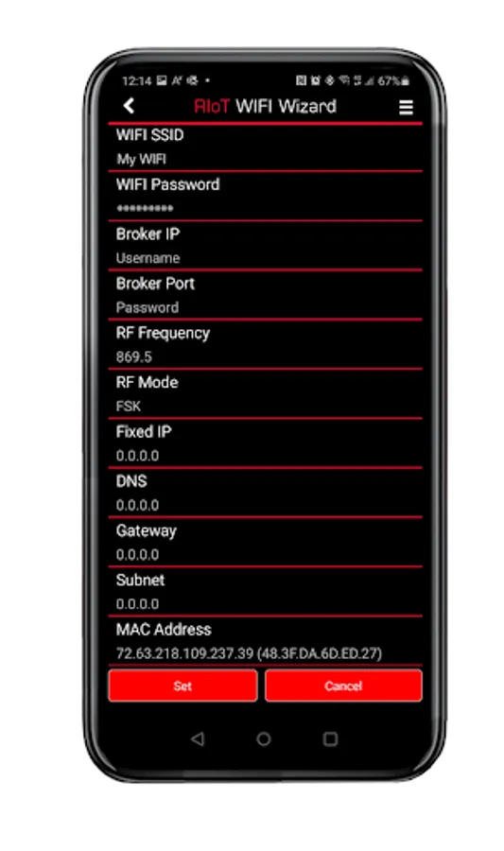Viewport: 504px width, 851px height.
Task: Open the hamburger menu icon
Action: tap(406, 108)
